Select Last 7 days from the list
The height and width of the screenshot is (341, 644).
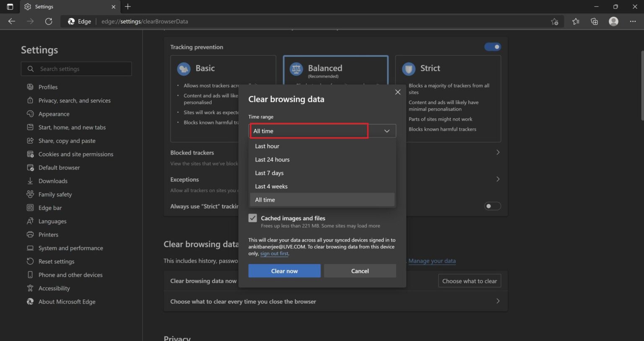(x=269, y=173)
